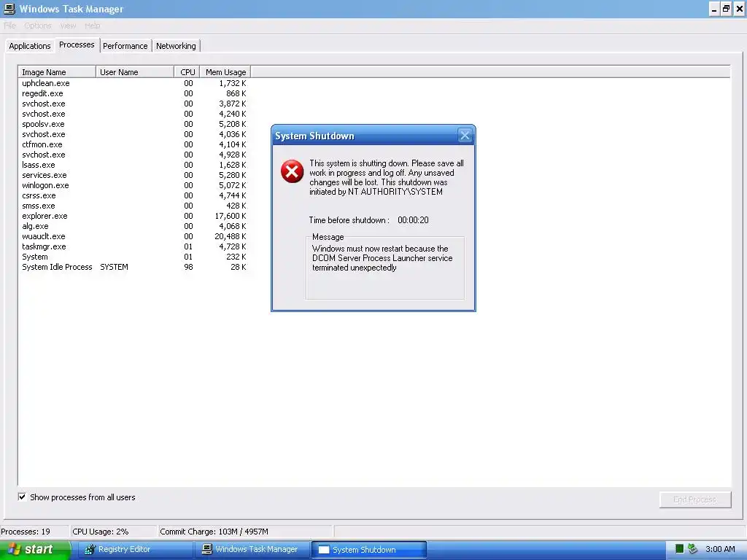Click the 20,488 K memory value

click(231, 237)
